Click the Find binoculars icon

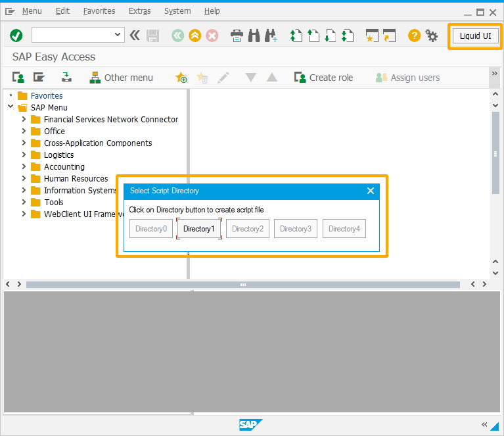[x=254, y=36]
